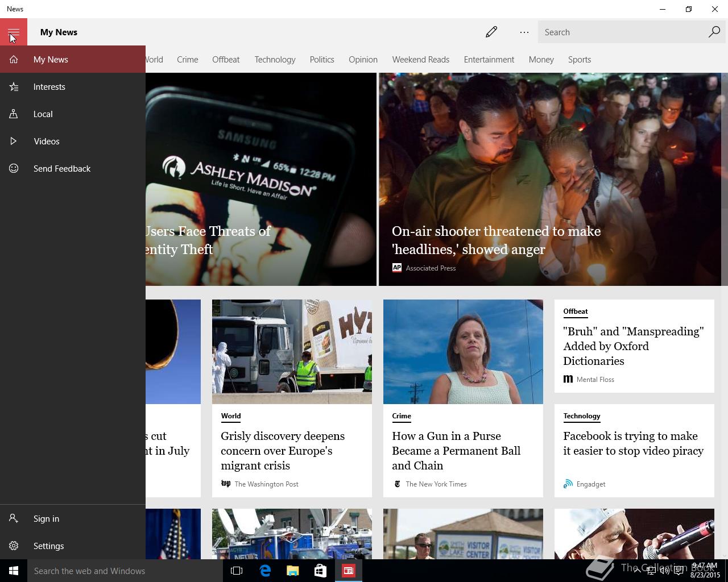Open Local news from the side menu

pyautogui.click(x=73, y=114)
